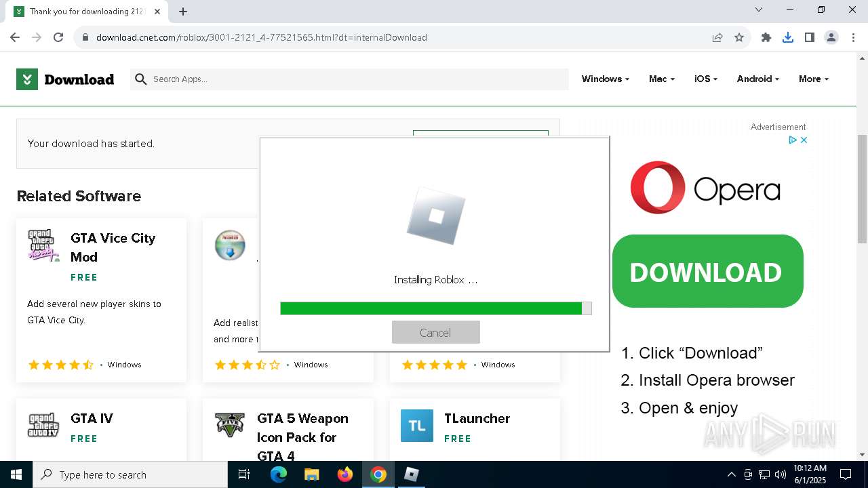
Task: Open a new browser tab
Action: pyautogui.click(x=183, y=12)
